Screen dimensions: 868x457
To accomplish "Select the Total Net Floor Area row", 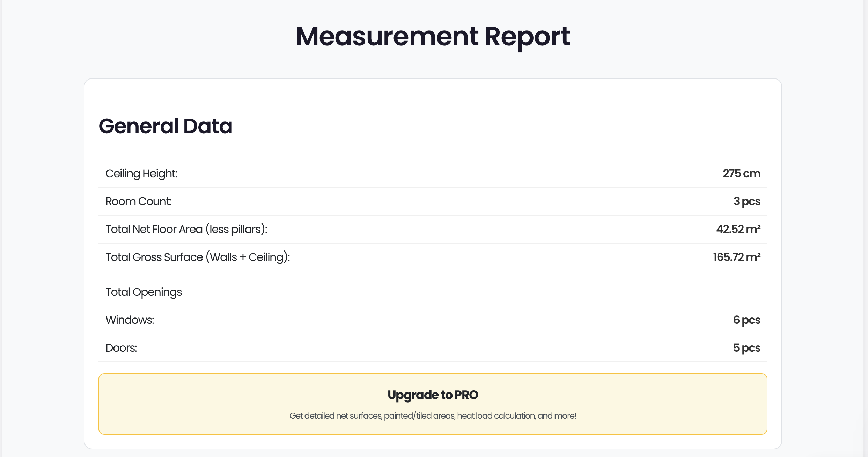I will (433, 229).
